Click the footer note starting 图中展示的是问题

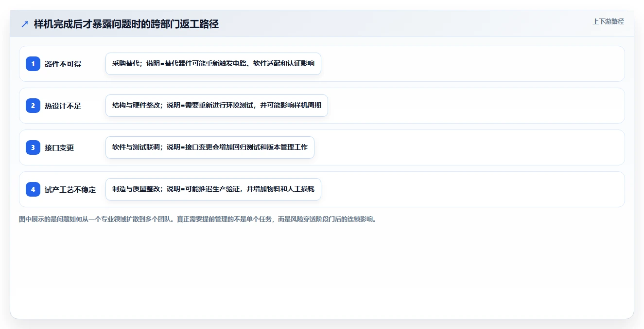coord(198,219)
